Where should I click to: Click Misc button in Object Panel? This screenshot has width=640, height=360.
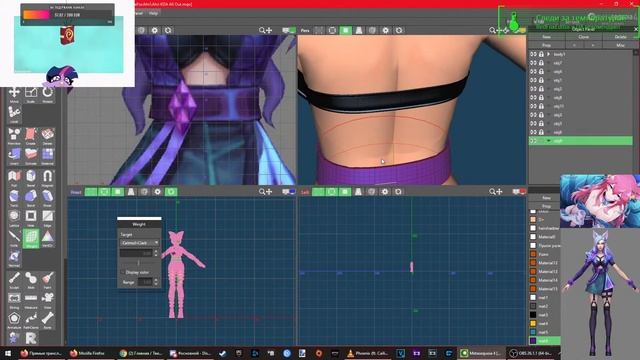tap(620, 45)
